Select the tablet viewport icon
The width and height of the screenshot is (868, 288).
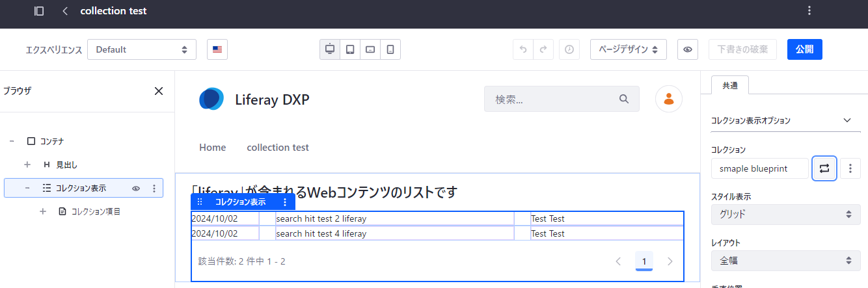click(350, 49)
